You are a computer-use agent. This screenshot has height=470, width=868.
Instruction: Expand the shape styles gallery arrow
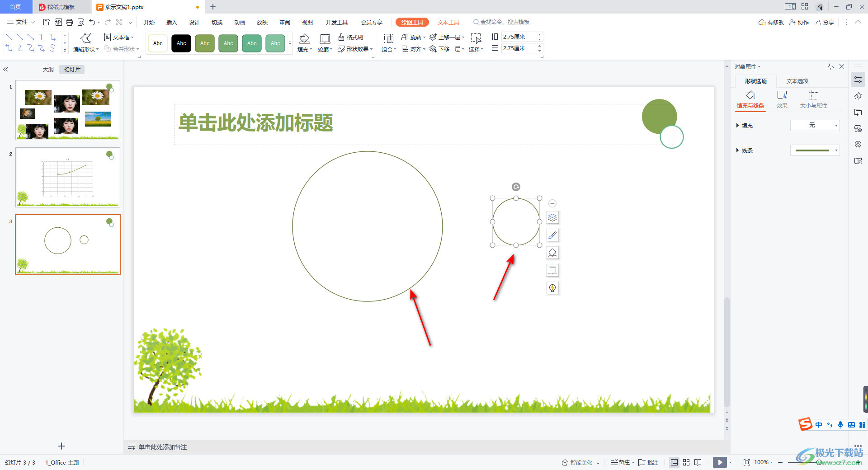pos(290,43)
